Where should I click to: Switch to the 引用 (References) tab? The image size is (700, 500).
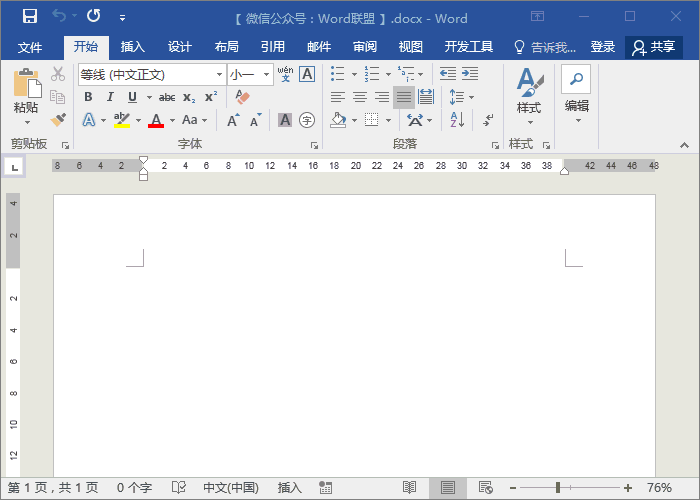pyautogui.click(x=273, y=47)
